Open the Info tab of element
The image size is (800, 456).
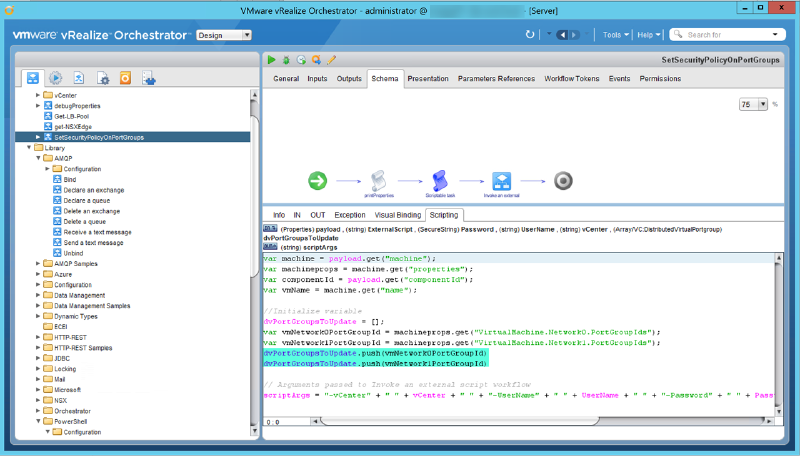click(279, 215)
